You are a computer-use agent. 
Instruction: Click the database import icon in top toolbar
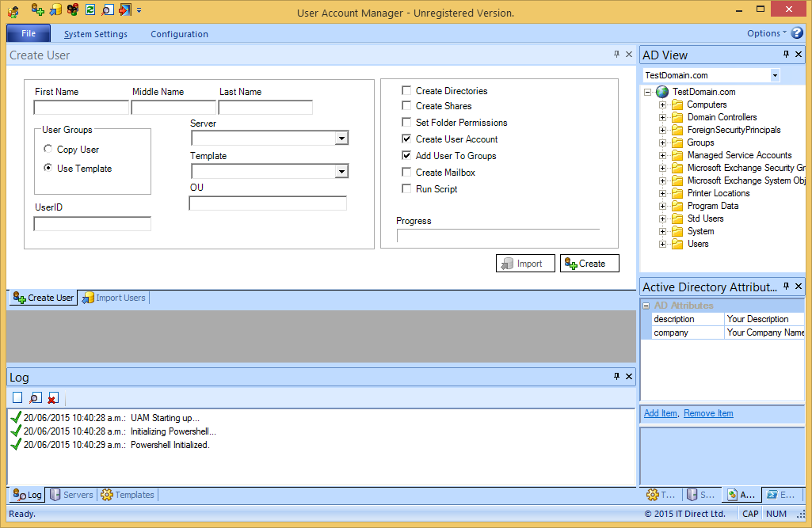coord(55,9)
